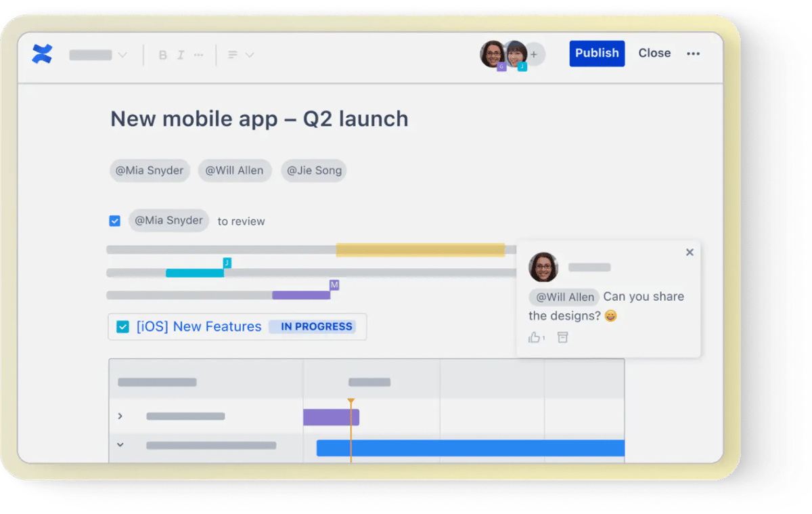Open the more actions menu beside Close
Viewport: 812px width, 514px height.
[x=693, y=53]
